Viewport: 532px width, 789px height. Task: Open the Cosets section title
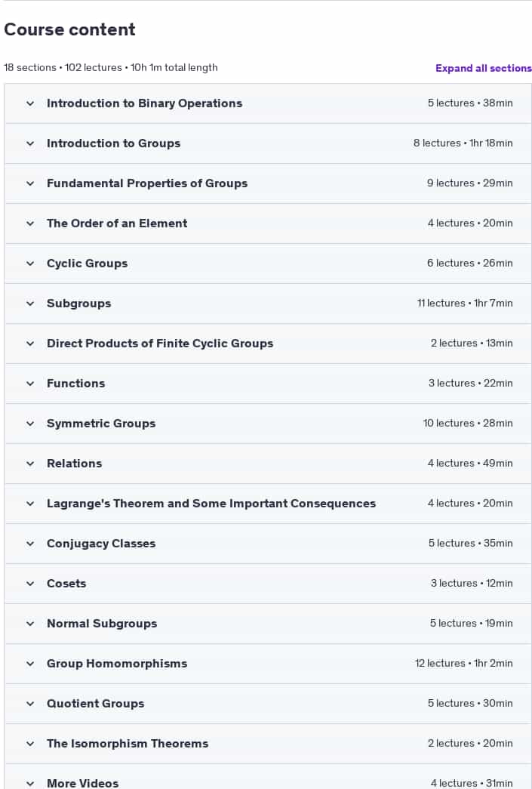point(66,584)
